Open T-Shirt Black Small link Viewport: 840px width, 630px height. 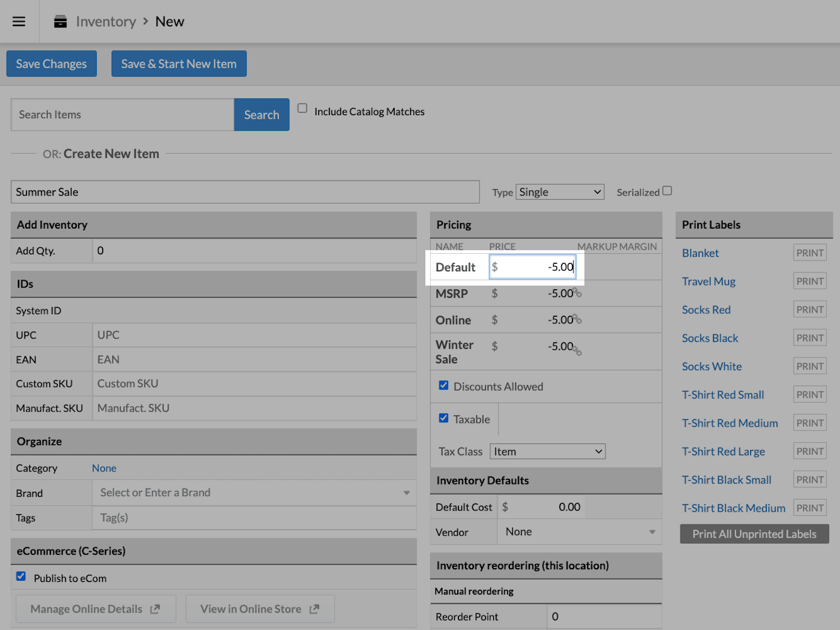[x=727, y=479]
